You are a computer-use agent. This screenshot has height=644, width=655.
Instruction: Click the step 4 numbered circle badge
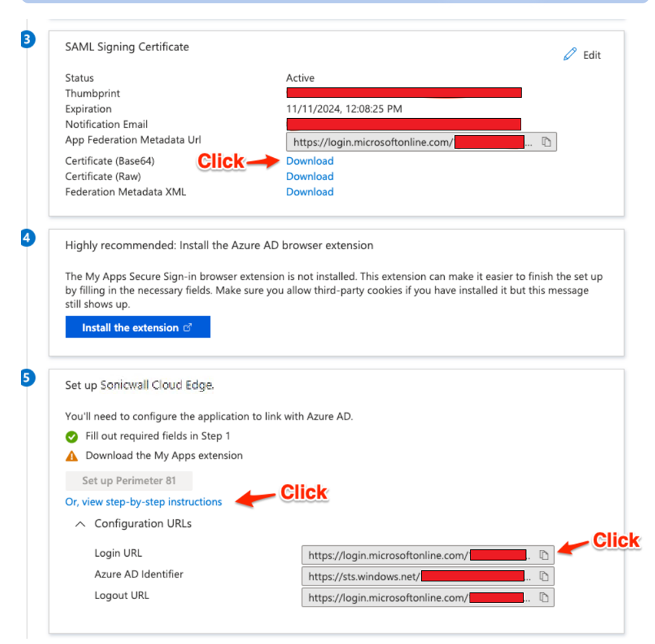coord(27,237)
